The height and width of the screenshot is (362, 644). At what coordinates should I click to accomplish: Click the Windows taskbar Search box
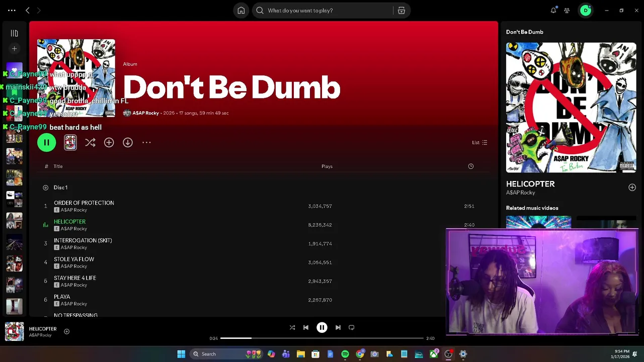tap(225, 354)
